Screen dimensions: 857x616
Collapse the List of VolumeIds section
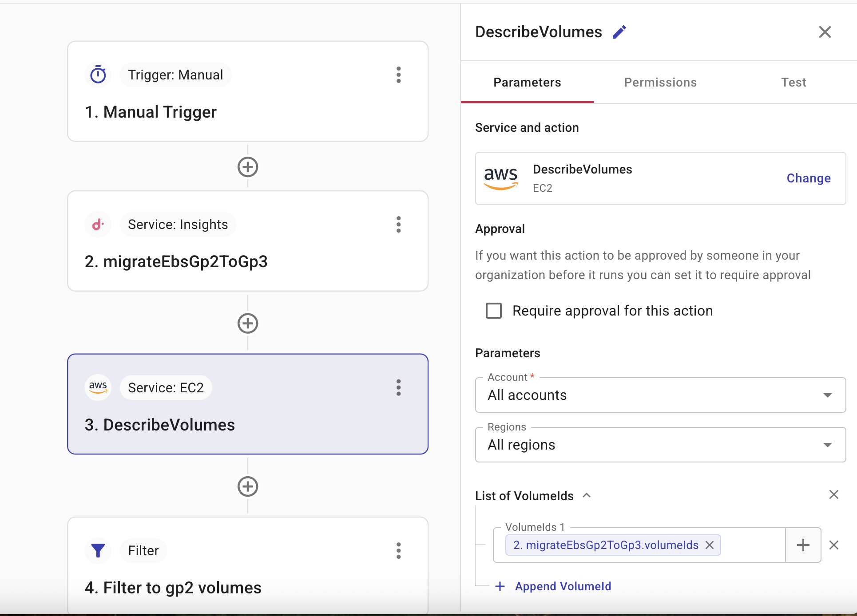(587, 495)
